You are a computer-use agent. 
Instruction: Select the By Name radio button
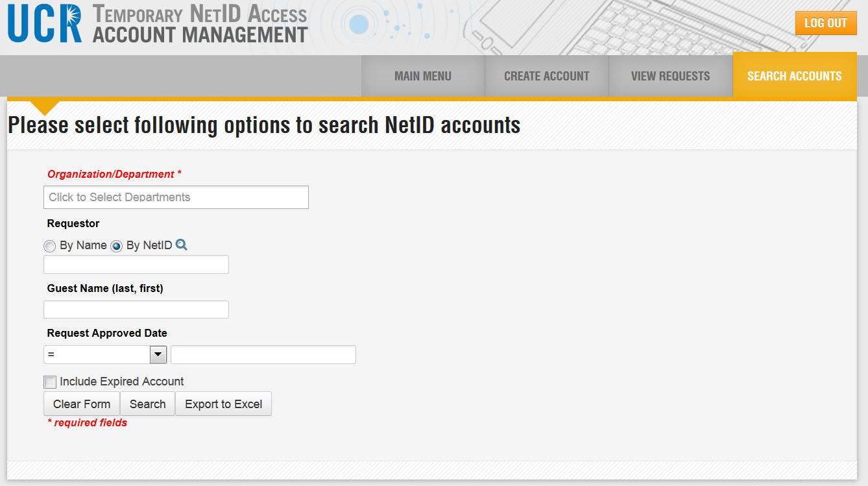[50, 246]
